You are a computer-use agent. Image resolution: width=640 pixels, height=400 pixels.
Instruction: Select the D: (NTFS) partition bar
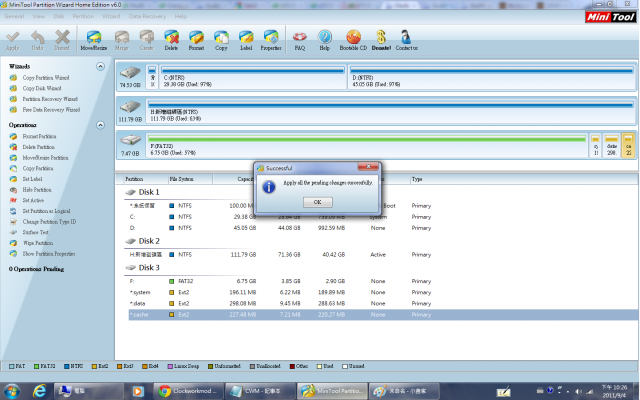492,76
